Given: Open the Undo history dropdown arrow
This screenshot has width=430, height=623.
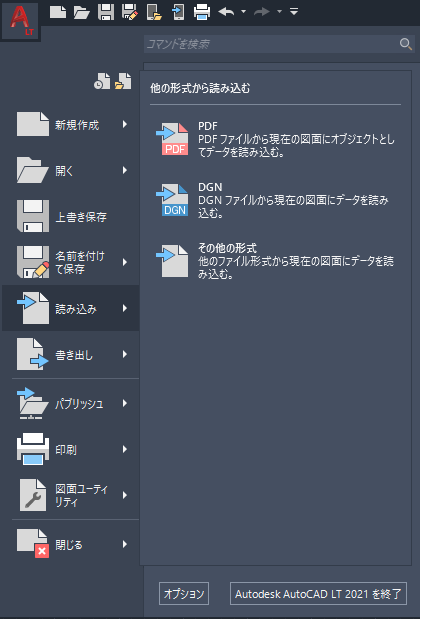Looking at the screenshot, I should [244, 12].
